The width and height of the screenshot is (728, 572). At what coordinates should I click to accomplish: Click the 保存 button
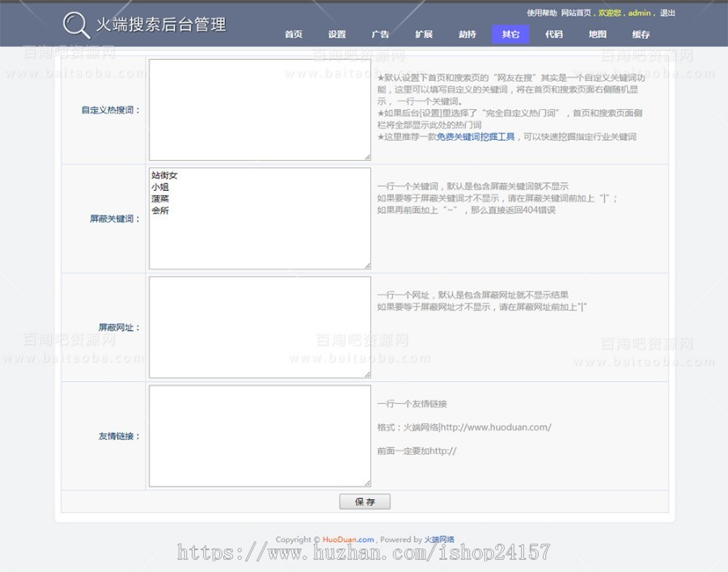click(365, 502)
